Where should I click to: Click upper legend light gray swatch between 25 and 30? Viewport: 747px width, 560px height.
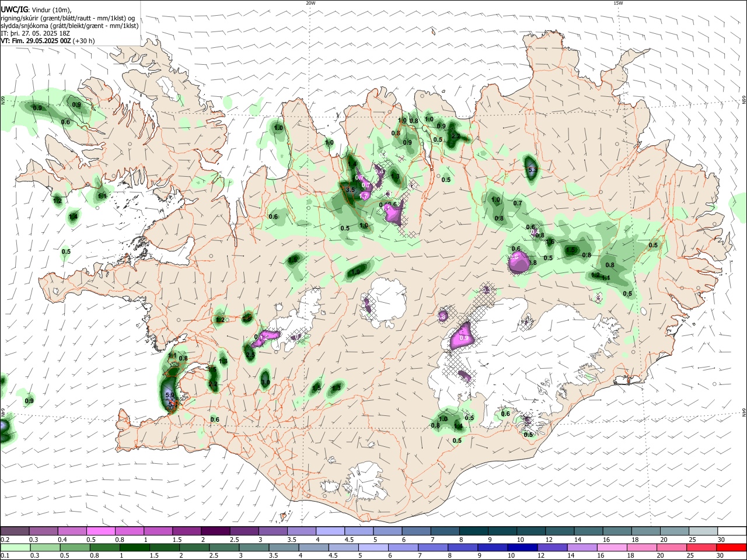tap(703, 531)
